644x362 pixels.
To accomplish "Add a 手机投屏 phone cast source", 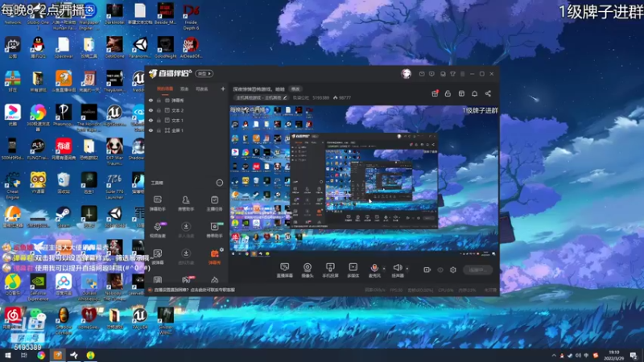I will [x=330, y=270].
